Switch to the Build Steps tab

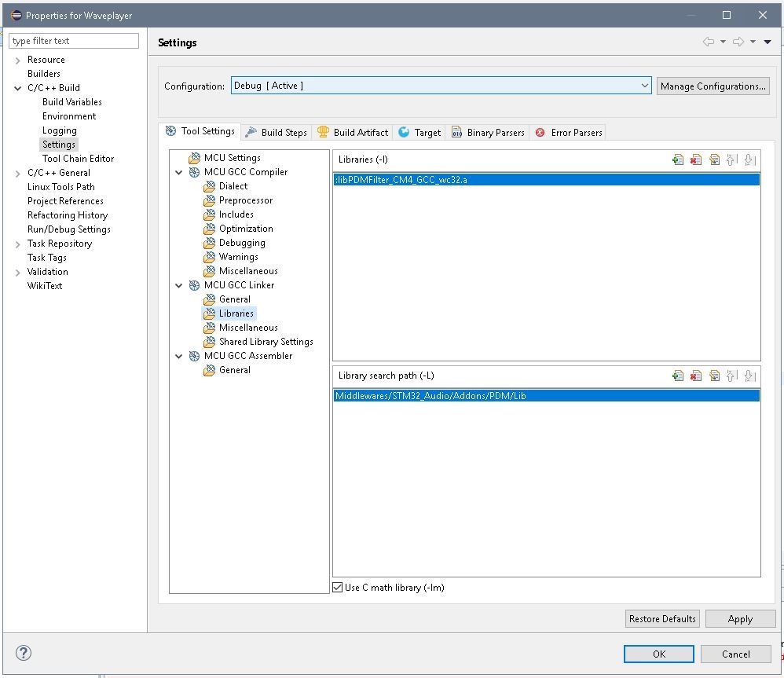[x=277, y=133]
